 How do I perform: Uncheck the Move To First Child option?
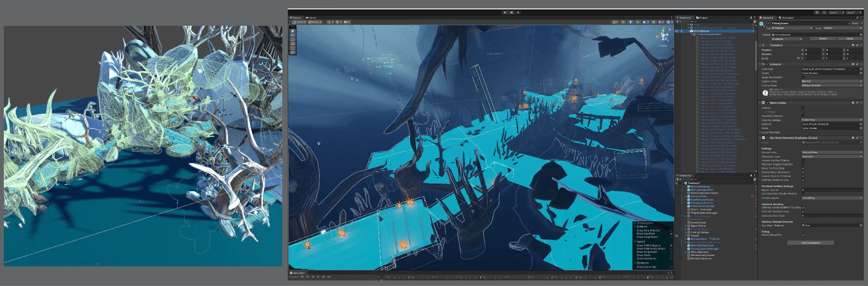coord(803,168)
